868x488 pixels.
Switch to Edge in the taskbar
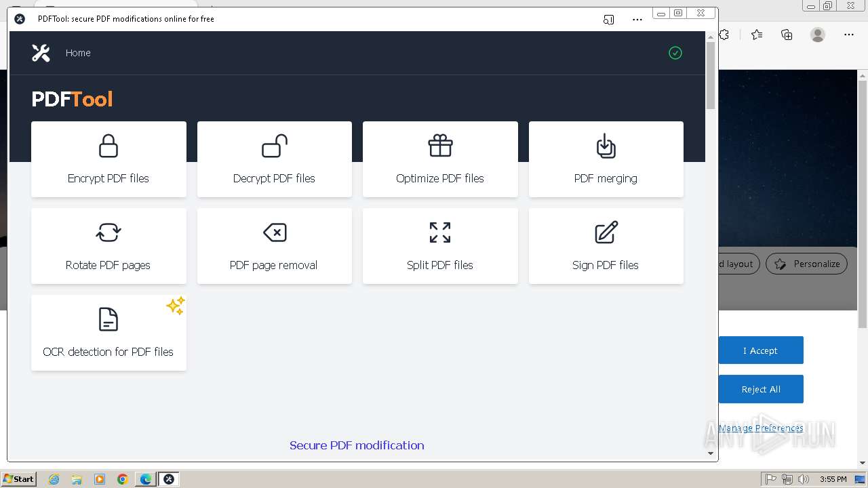146,479
